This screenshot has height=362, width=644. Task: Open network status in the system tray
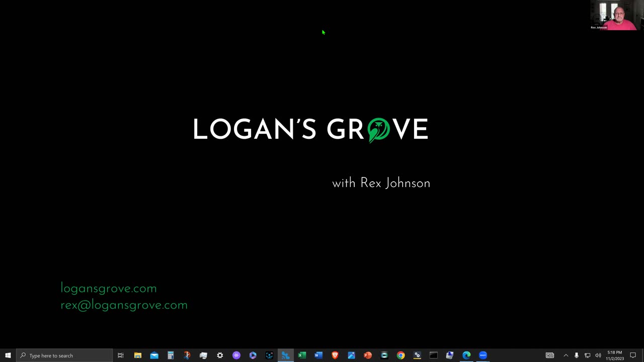587,355
